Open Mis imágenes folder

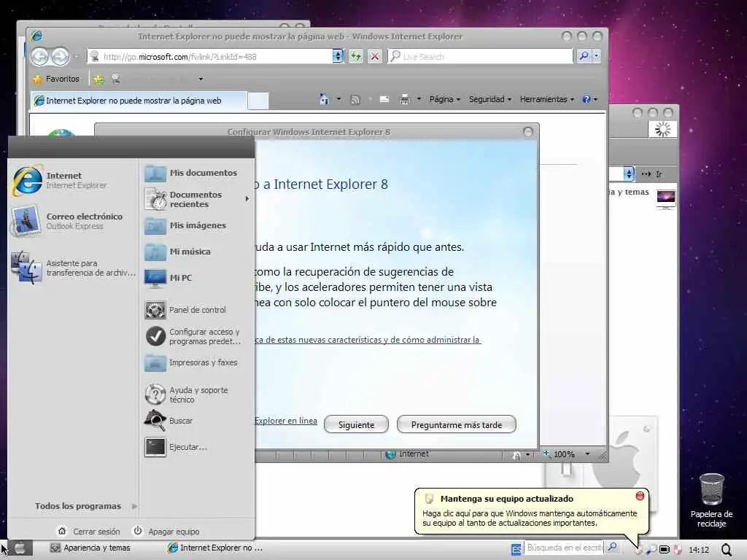(x=185, y=225)
